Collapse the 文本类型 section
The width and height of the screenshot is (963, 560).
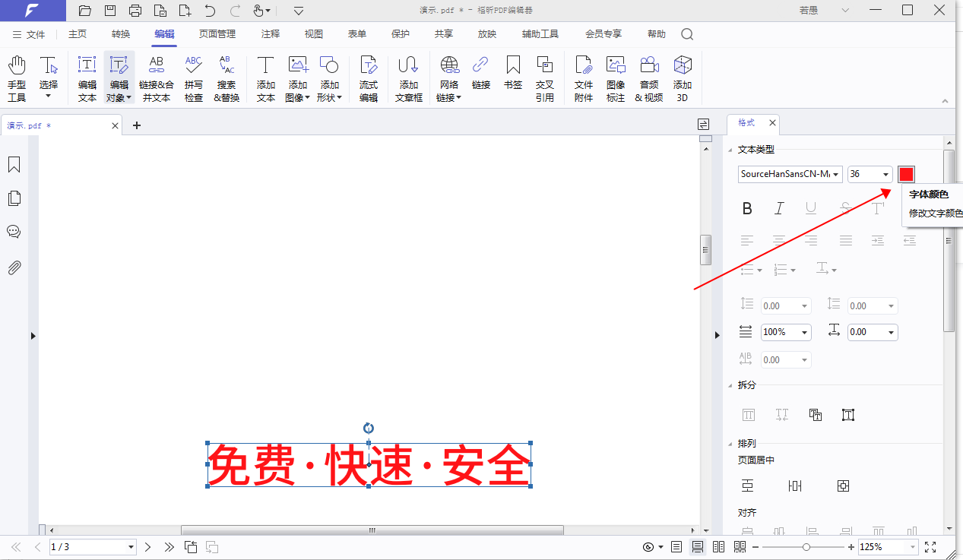point(731,150)
